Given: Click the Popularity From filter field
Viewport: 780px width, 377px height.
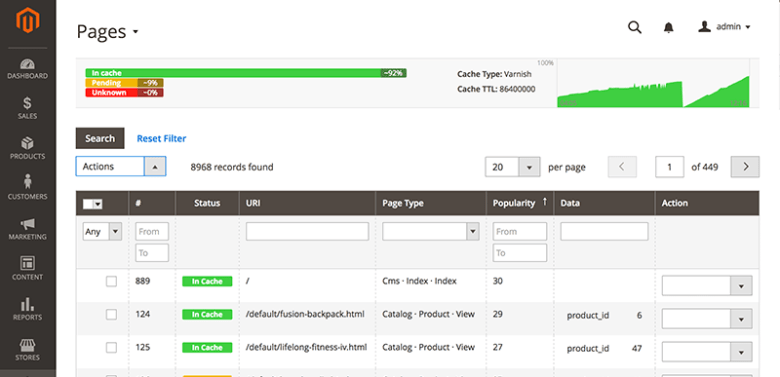Looking at the screenshot, I should [x=520, y=232].
